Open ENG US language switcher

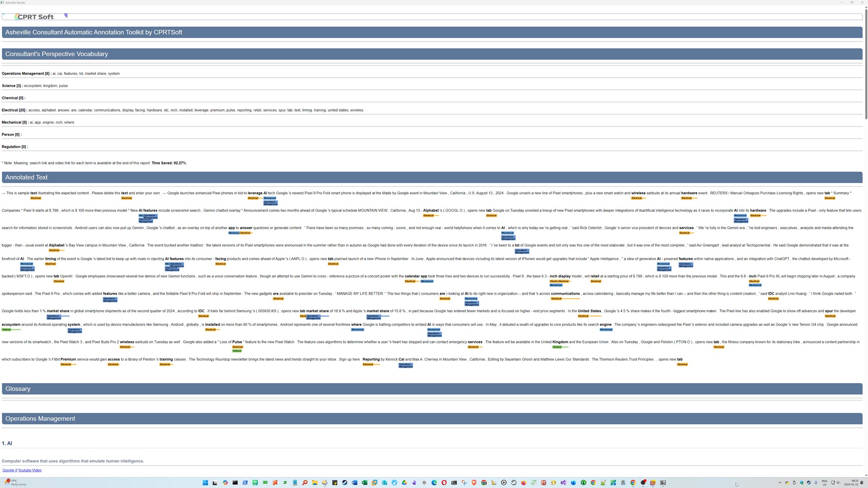click(x=825, y=483)
